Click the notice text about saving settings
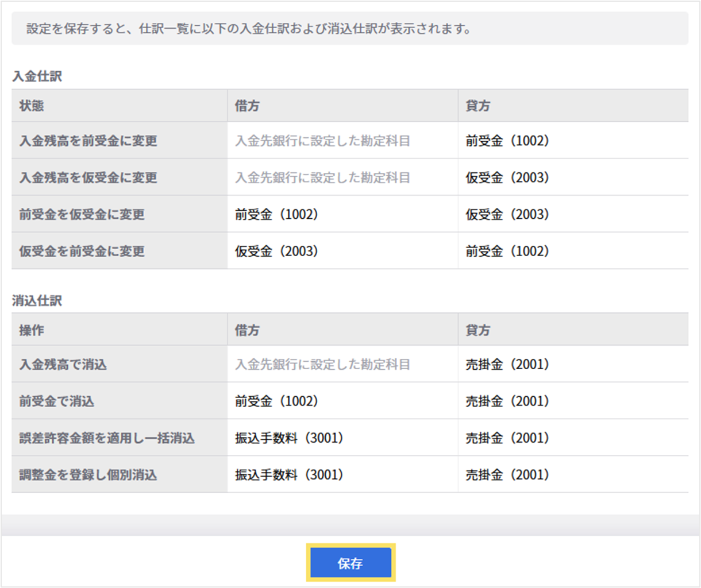Image resolution: width=701 pixels, height=588 pixels. [248, 29]
